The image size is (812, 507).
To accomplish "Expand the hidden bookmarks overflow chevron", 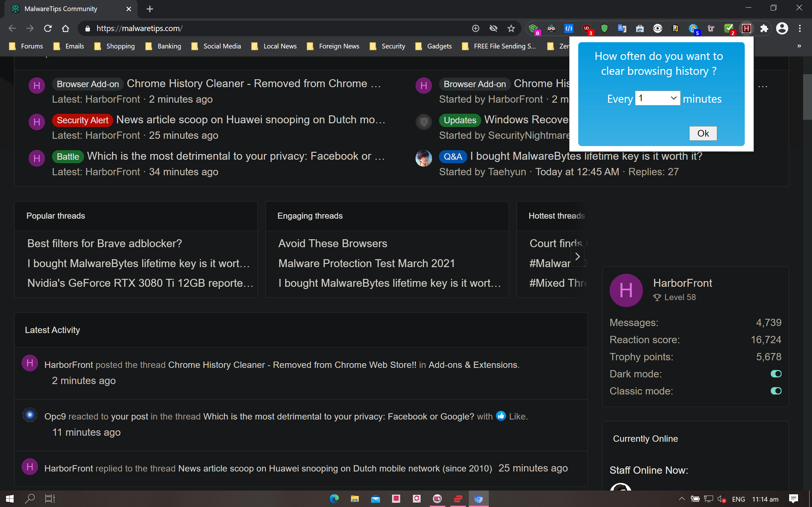I will point(799,46).
